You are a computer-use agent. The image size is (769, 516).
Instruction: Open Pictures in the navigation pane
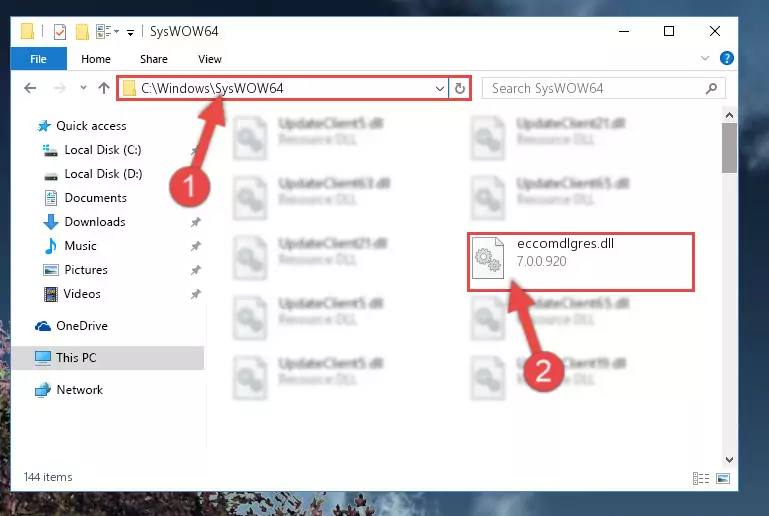tap(86, 270)
